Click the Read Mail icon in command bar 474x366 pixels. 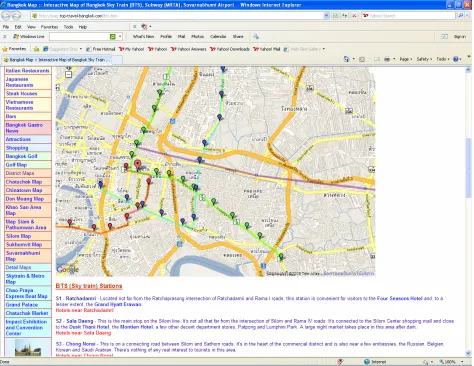coord(377,59)
